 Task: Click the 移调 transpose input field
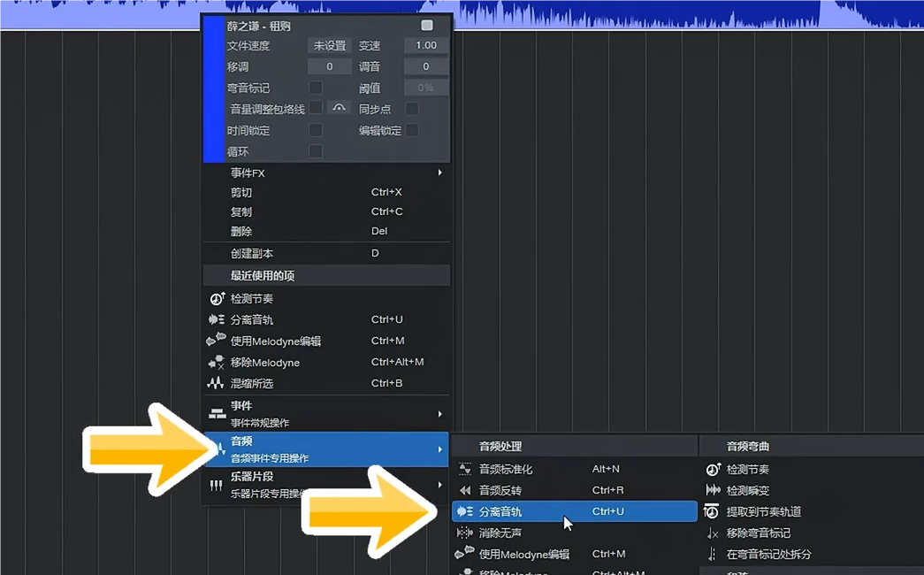point(329,66)
